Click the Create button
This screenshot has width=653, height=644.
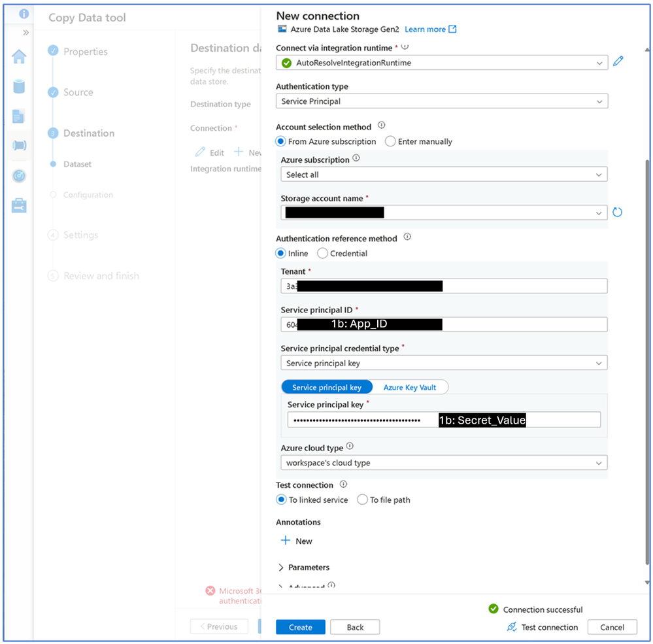(301, 627)
